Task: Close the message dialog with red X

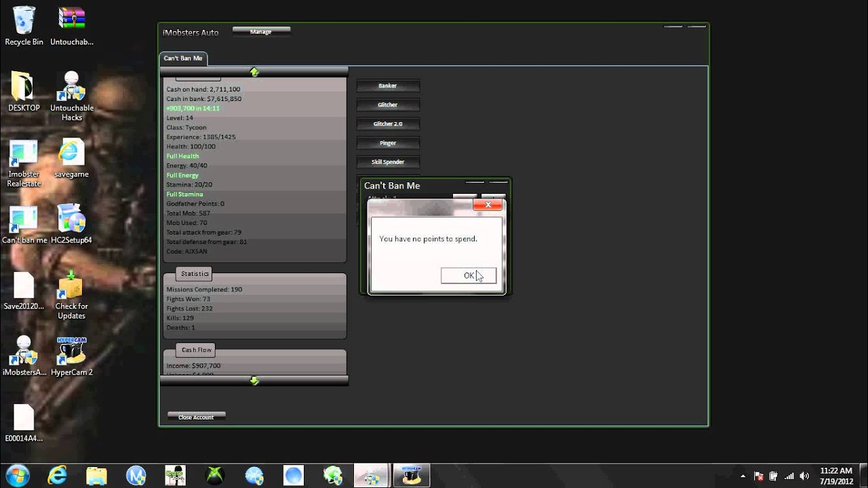Action: click(x=488, y=204)
